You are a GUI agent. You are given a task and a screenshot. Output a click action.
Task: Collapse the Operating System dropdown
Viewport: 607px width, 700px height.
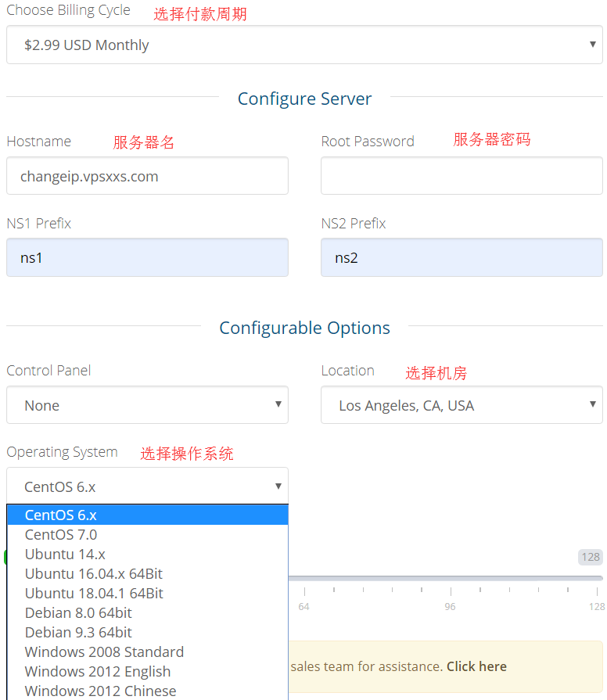[147, 486]
